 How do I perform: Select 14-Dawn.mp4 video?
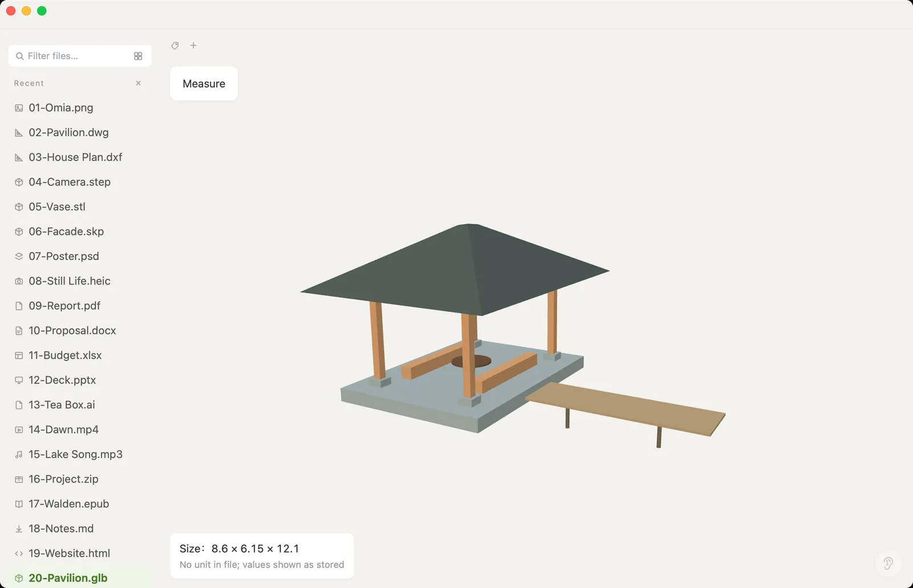(x=63, y=429)
